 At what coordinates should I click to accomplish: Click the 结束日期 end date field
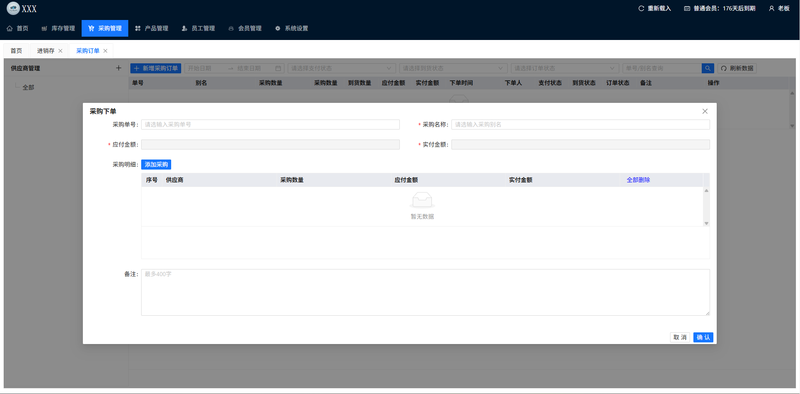tap(253, 68)
